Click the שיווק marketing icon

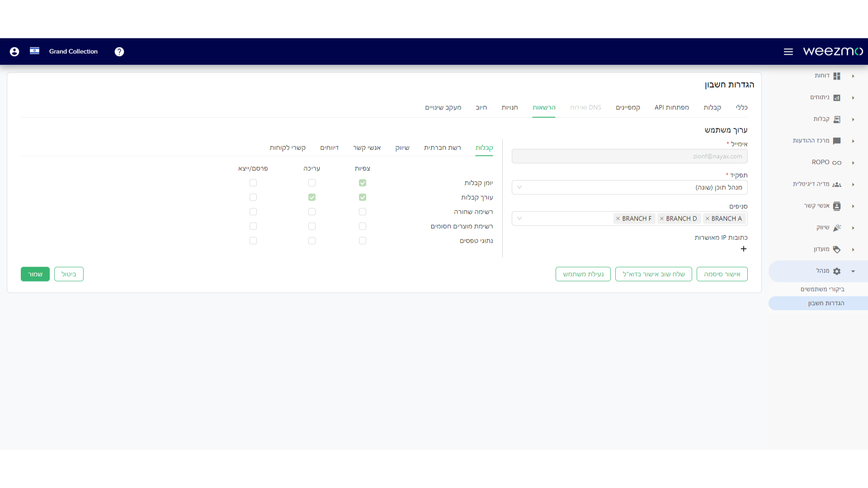(837, 228)
